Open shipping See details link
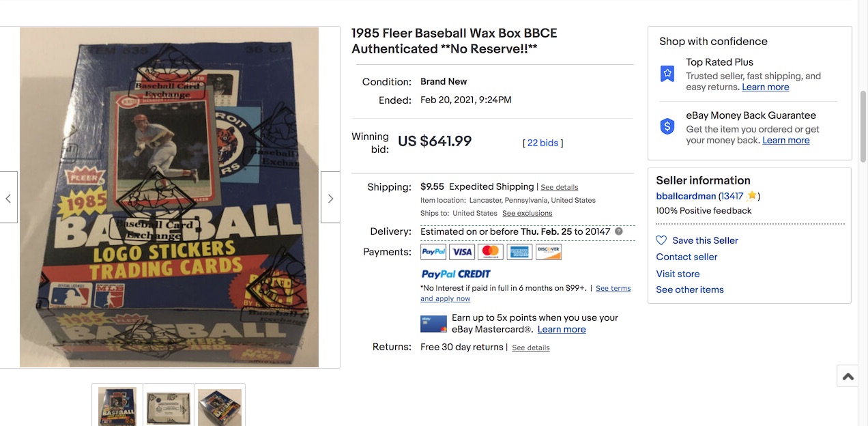868x426 pixels. tap(560, 187)
